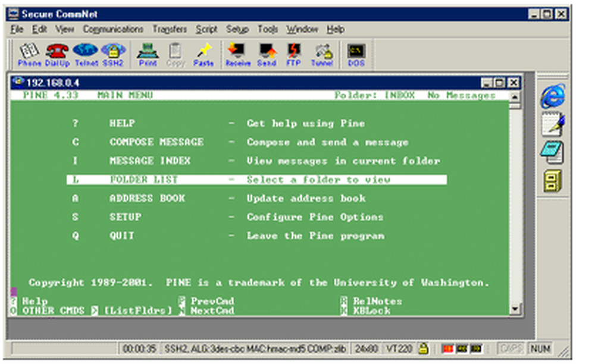The image size is (595, 364).
Task: Click OTHER CMDS at terminal bottom
Action: 53,310
